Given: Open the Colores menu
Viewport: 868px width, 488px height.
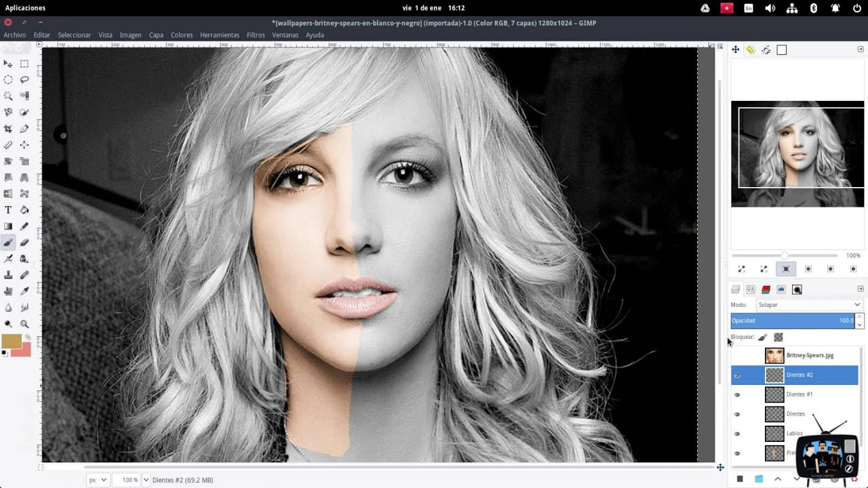Looking at the screenshot, I should pos(181,35).
